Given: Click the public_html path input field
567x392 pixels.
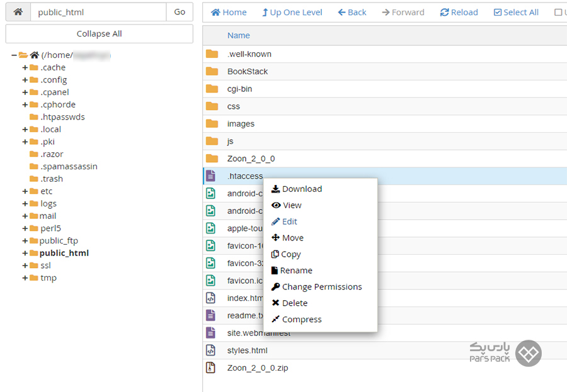Looking at the screenshot, I should click(98, 12).
